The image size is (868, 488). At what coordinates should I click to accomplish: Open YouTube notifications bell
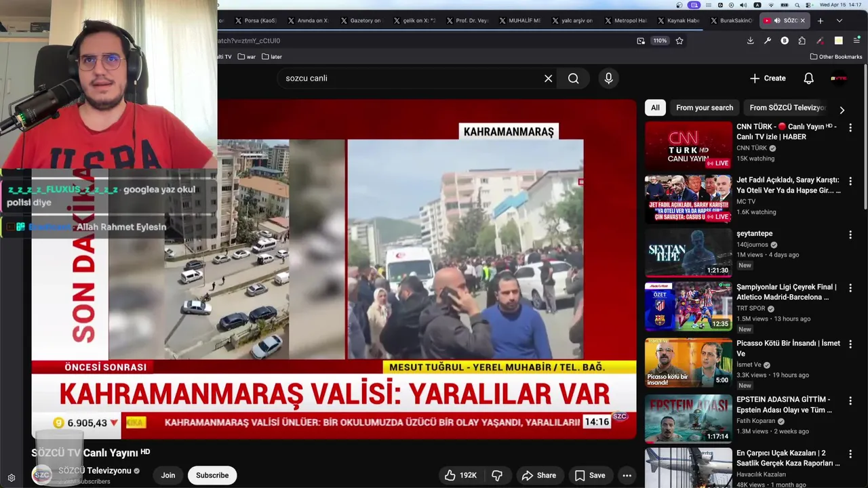[808, 79]
